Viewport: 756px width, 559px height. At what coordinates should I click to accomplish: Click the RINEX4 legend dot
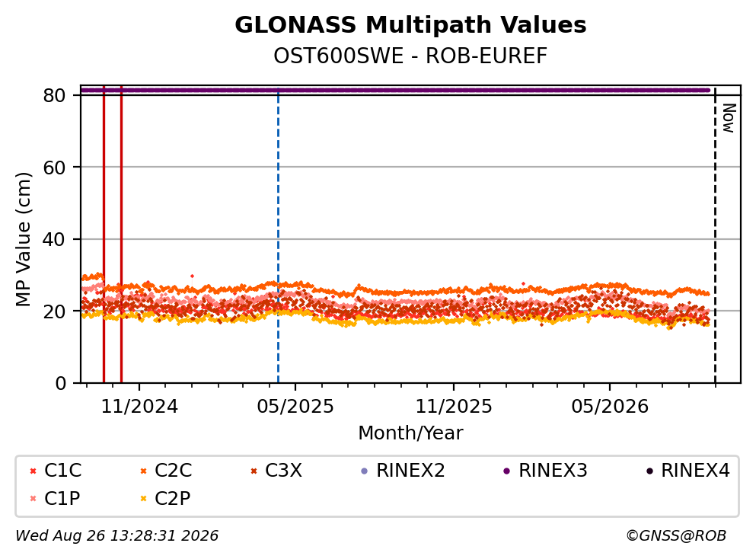coord(649,471)
